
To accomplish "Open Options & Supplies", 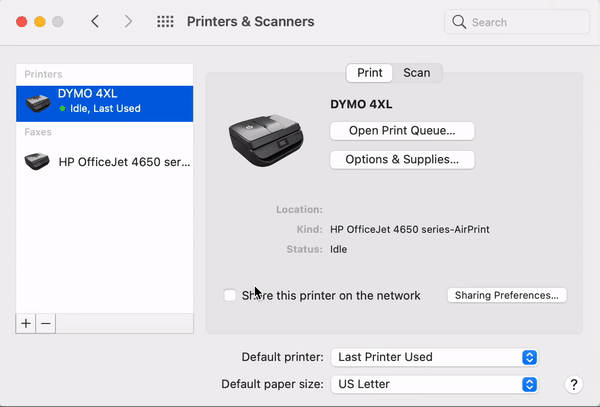I will (402, 159).
